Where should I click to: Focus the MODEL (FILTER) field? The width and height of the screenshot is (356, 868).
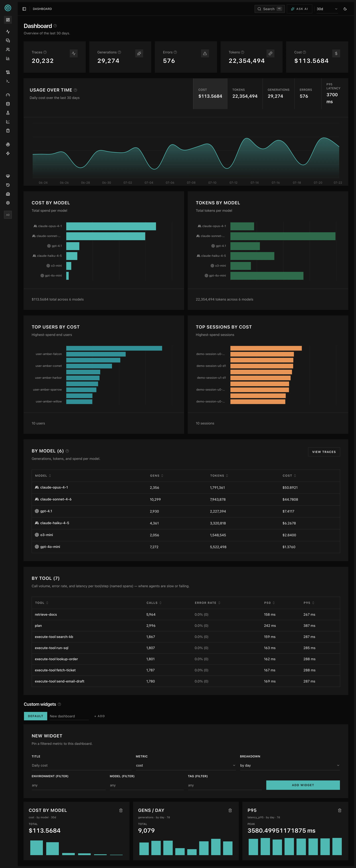[x=147, y=785]
